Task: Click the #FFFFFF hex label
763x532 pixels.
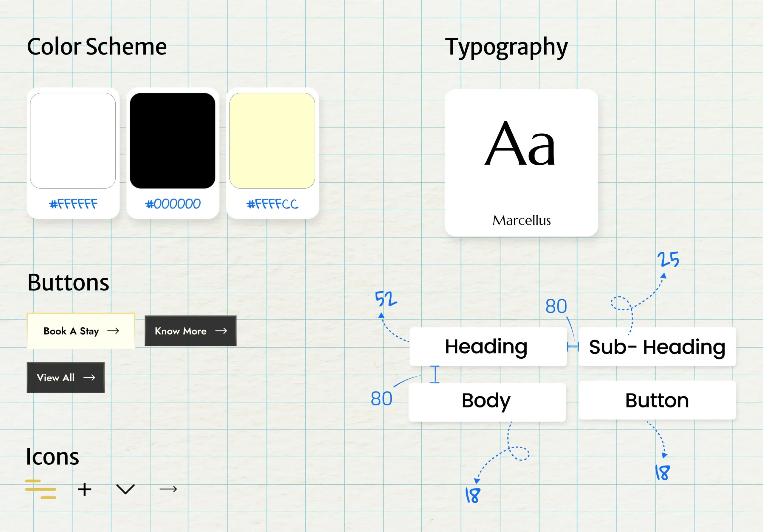Action: pos(73,203)
